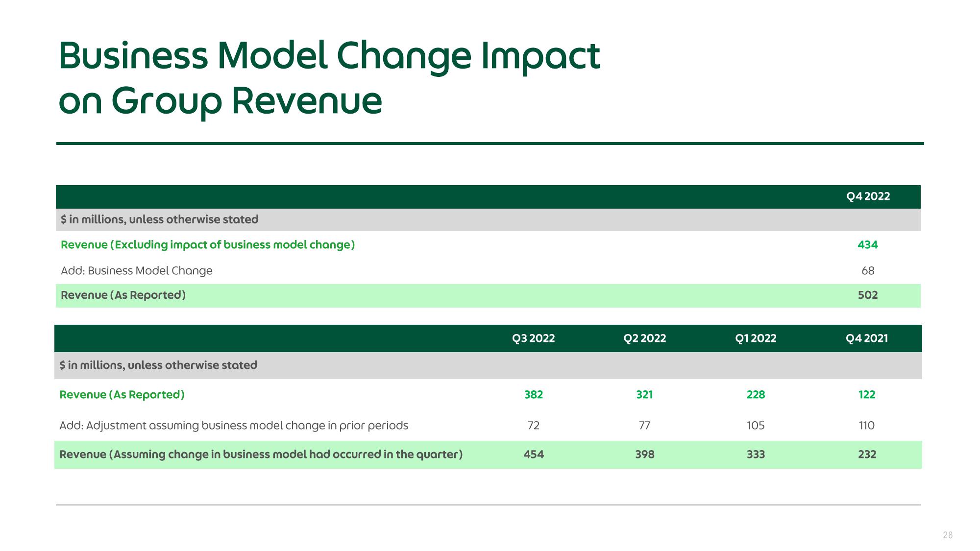Click the lower table's '$ in millions, unless otherwise stated' note

158,365
